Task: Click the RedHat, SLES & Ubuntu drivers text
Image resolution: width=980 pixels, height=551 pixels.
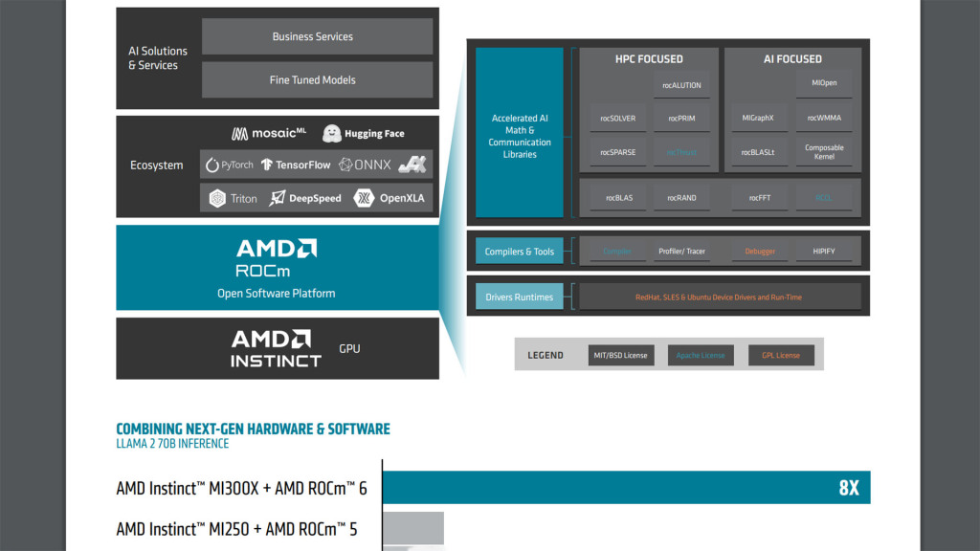Action: [718, 298]
